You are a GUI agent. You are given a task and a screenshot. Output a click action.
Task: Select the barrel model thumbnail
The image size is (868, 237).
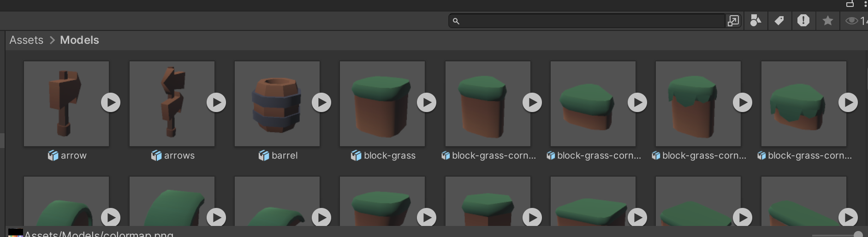277,104
